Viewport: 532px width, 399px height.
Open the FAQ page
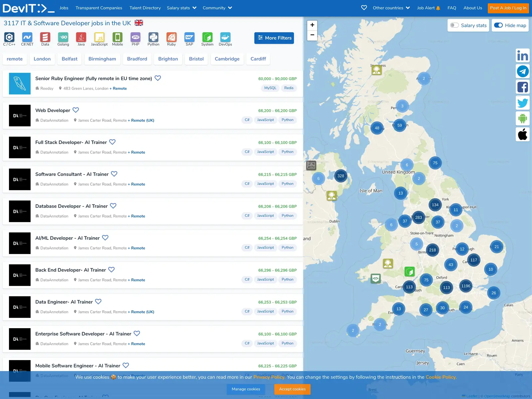(452, 8)
